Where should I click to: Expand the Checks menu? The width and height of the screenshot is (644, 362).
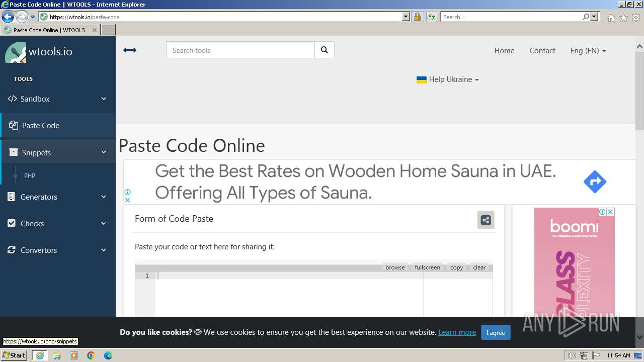(x=104, y=223)
